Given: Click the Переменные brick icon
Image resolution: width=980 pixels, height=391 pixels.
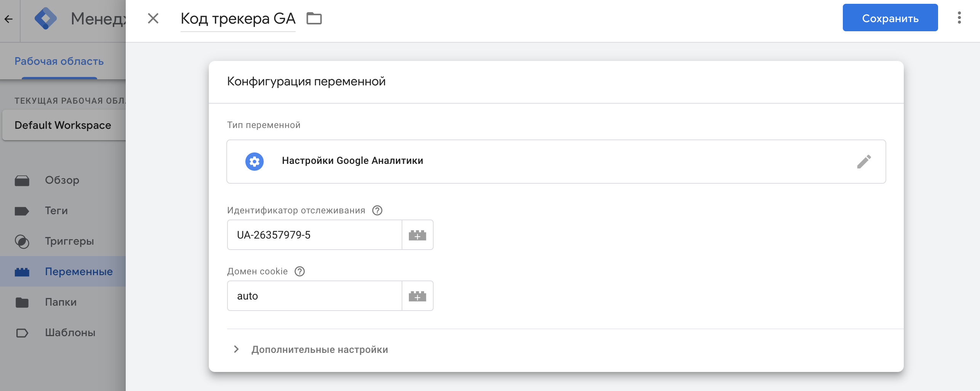Looking at the screenshot, I should click(22, 272).
